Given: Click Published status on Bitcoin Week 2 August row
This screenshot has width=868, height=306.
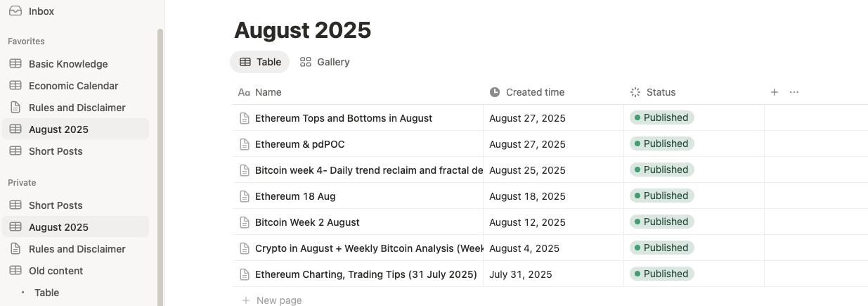Looking at the screenshot, I should 661,222.
